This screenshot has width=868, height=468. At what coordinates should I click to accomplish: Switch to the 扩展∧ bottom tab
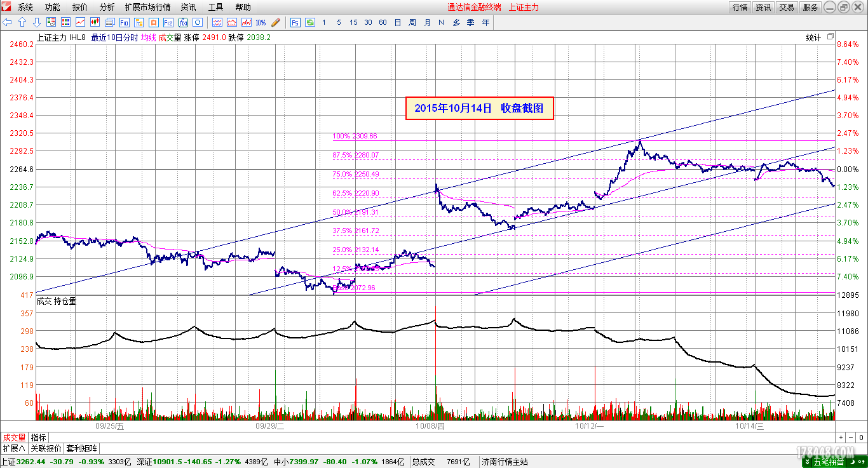[13, 448]
